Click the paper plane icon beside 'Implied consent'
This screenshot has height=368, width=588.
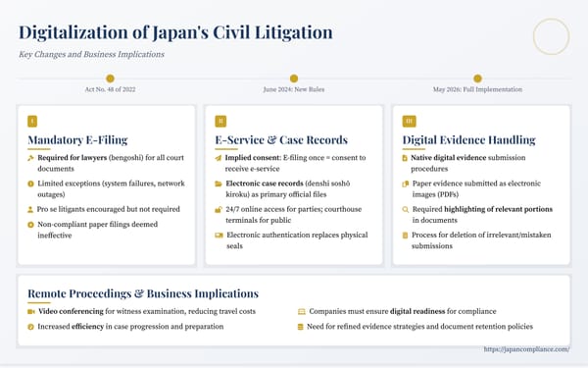coord(219,158)
